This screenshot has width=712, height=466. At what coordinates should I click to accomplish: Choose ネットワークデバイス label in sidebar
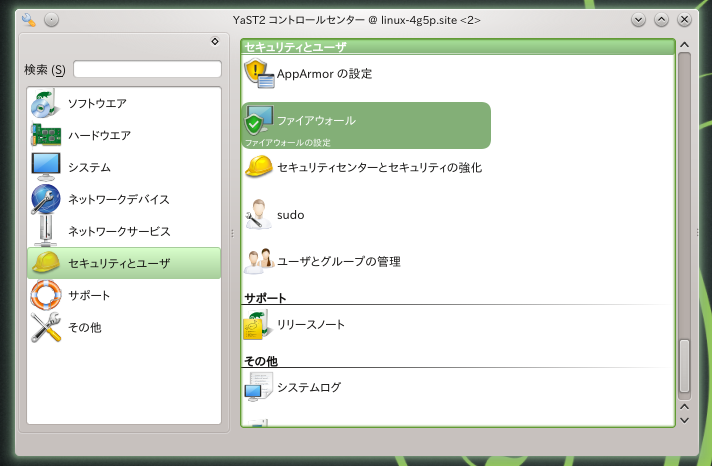click(119, 199)
